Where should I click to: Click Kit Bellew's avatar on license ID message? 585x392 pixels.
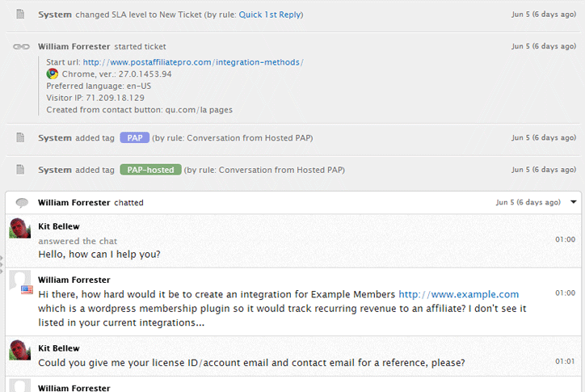point(20,349)
